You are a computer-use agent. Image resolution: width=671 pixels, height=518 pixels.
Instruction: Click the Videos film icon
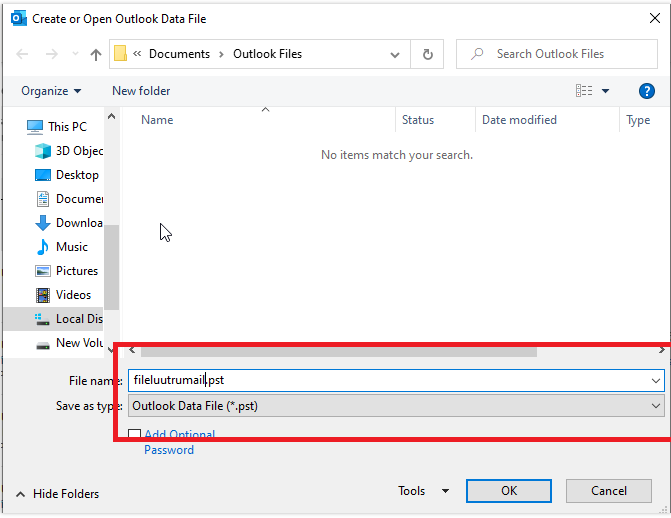click(x=43, y=295)
